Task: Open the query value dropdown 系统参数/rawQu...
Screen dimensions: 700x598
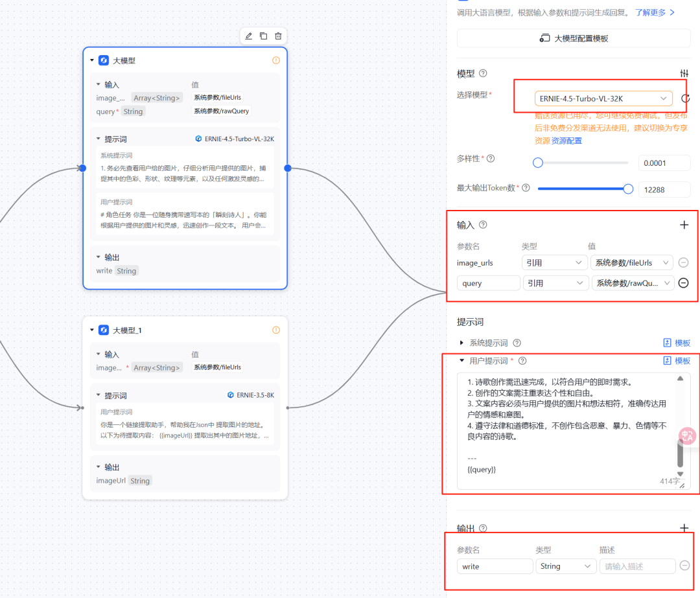Action: (633, 283)
